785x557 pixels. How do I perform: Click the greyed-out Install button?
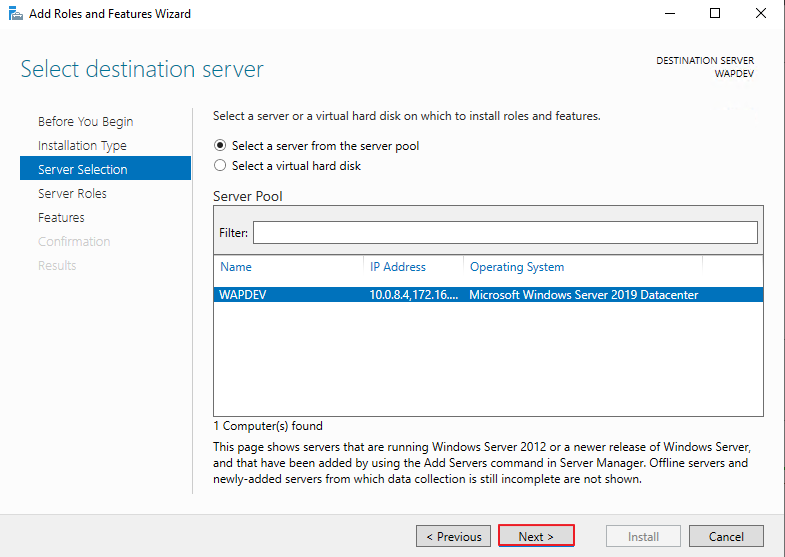[x=643, y=536]
